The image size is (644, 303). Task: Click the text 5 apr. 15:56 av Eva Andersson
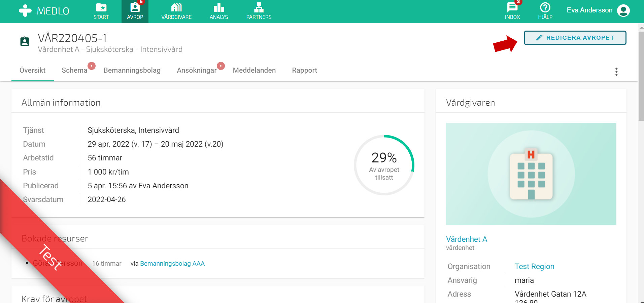click(x=138, y=186)
